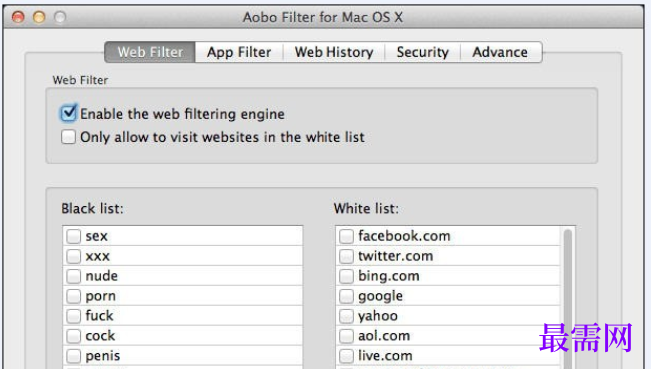The image size is (651, 369).
Task: Check the 'sex' black list entry
Action: pyautogui.click(x=73, y=236)
